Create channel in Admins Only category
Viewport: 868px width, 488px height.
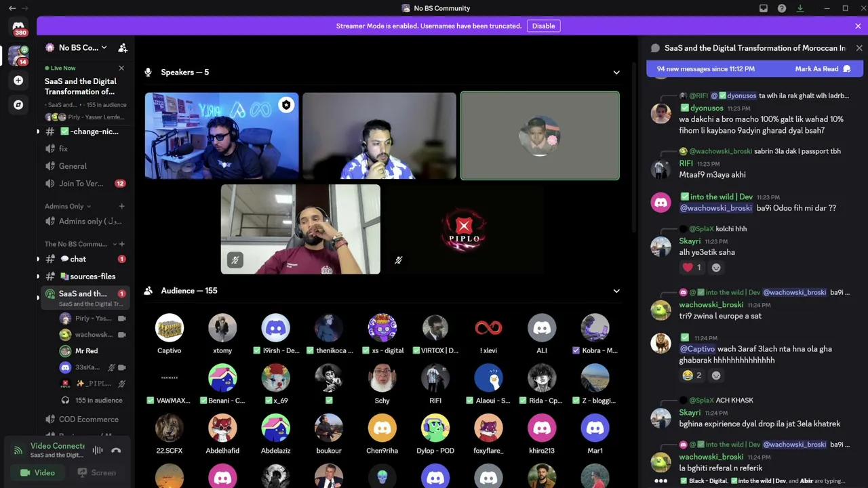pos(122,206)
